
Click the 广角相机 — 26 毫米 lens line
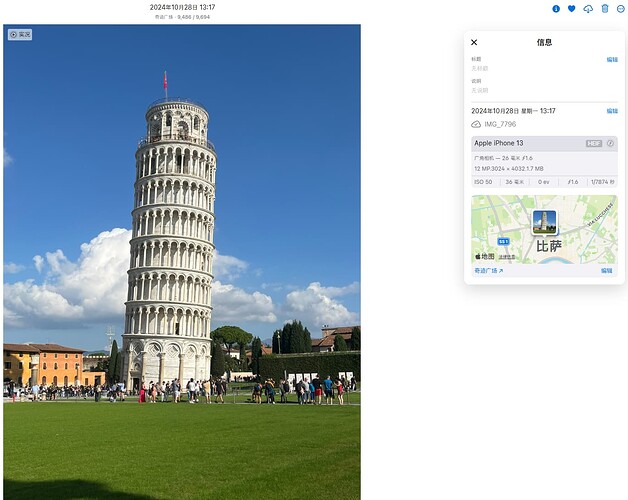click(503, 158)
